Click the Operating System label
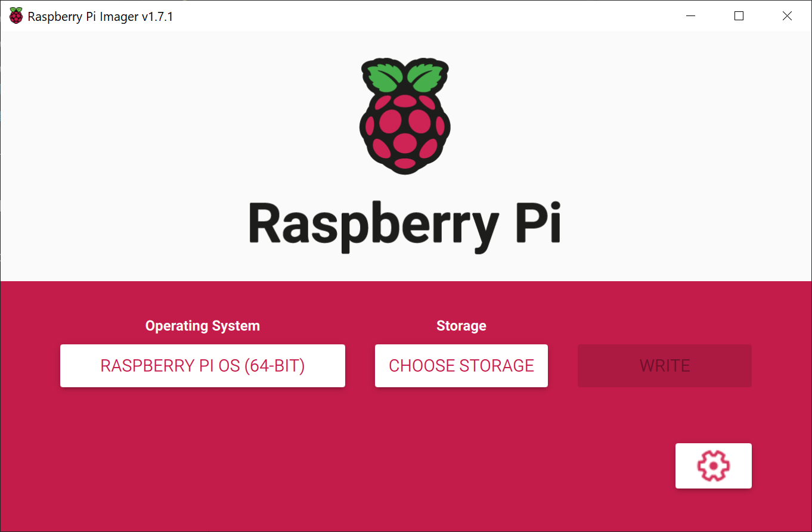This screenshot has width=812, height=532. click(x=203, y=326)
